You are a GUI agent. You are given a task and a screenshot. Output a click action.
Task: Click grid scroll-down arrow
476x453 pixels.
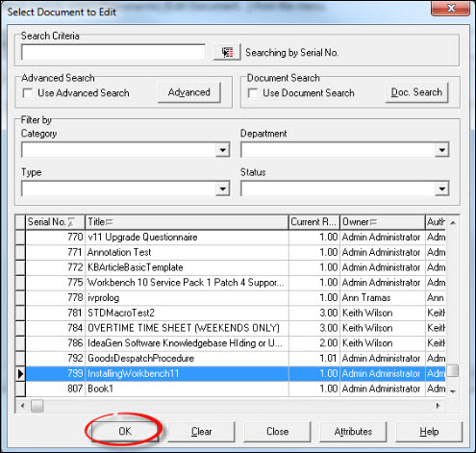click(453, 391)
